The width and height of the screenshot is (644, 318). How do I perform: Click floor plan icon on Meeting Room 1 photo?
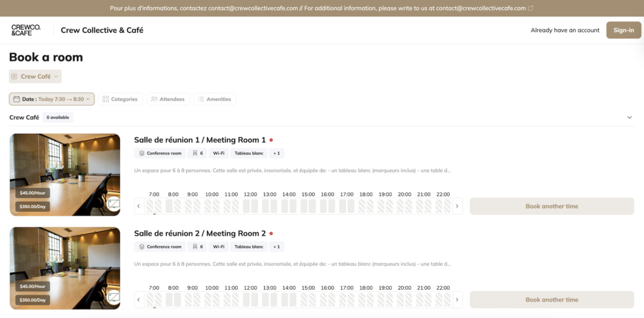[x=113, y=204]
